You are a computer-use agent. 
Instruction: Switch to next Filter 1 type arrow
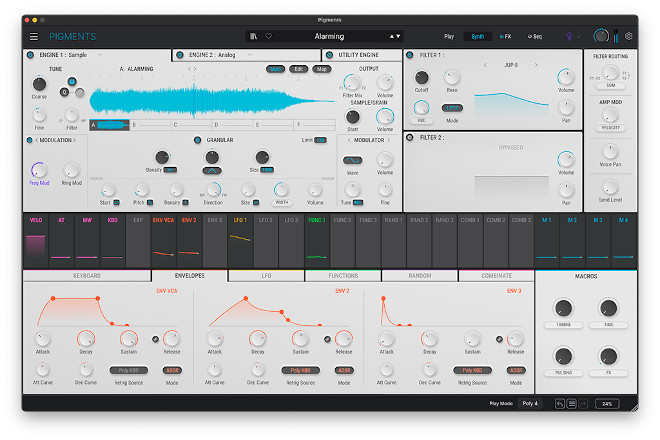coord(536,65)
